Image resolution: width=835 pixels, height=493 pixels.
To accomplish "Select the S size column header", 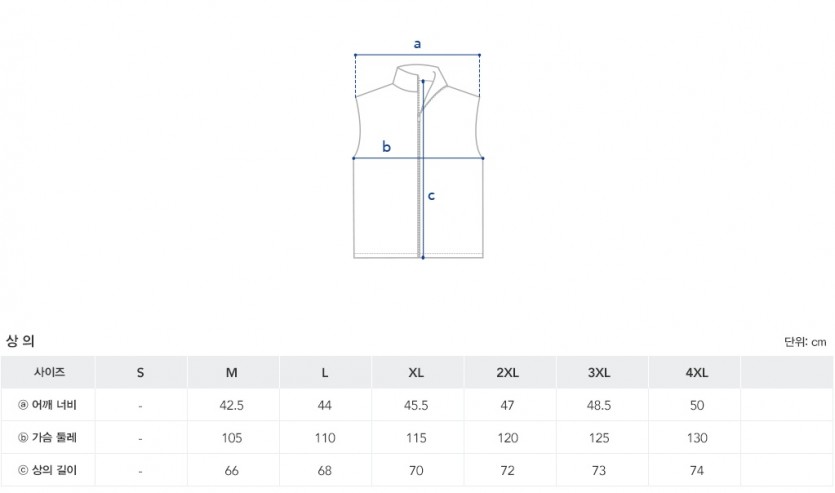I will [140, 373].
